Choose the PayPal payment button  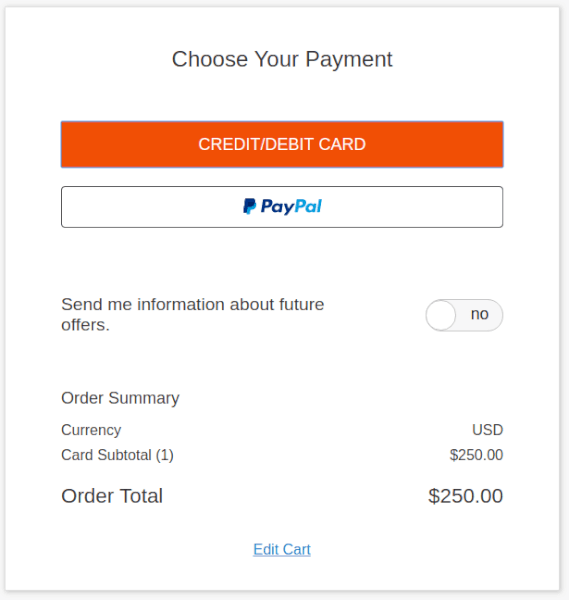coord(282,207)
